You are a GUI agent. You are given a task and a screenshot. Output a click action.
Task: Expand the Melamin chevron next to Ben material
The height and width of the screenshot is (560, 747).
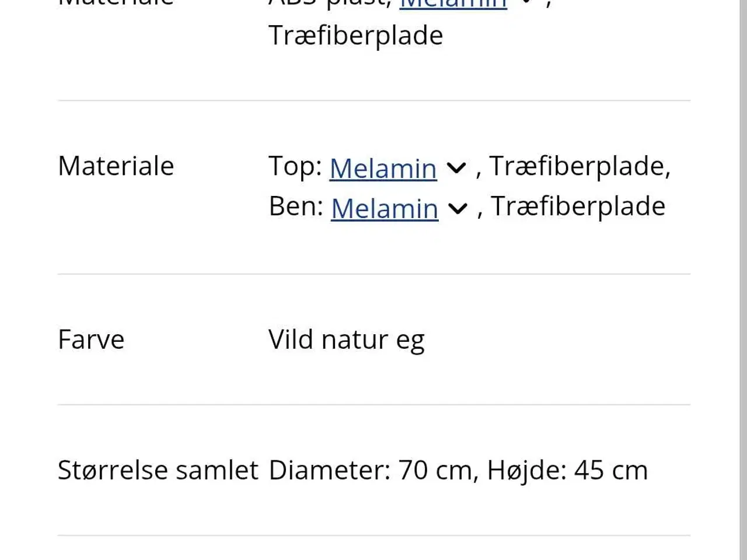[458, 209]
